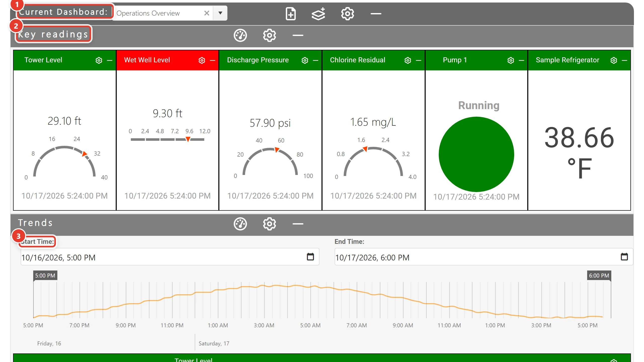The image size is (644, 362).
Task: Click the 1.65 mg/L chlorine value
Action: coord(373,122)
